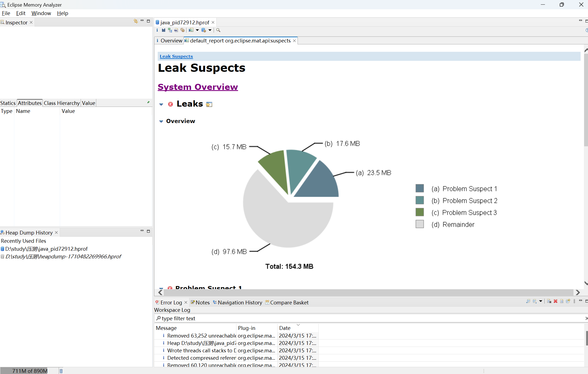Click the type filter text field
Viewport: 588px width, 374px height.
[367, 318]
